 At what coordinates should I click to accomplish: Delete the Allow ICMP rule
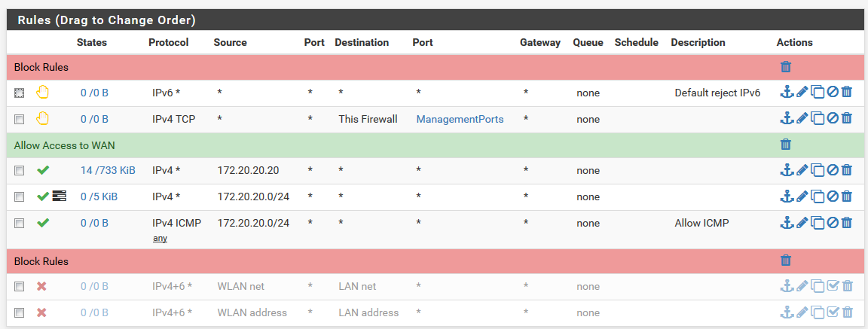tap(847, 223)
